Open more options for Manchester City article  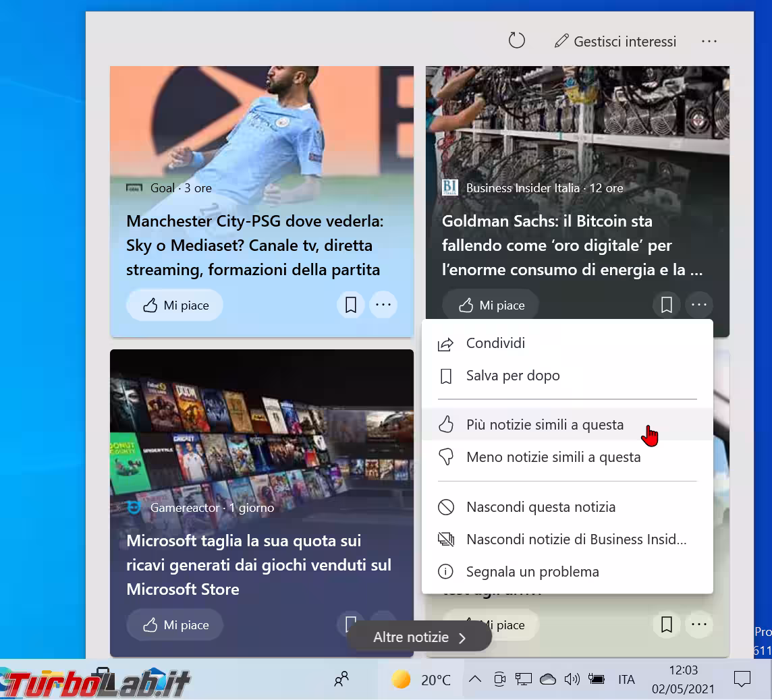(x=383, y=305)
